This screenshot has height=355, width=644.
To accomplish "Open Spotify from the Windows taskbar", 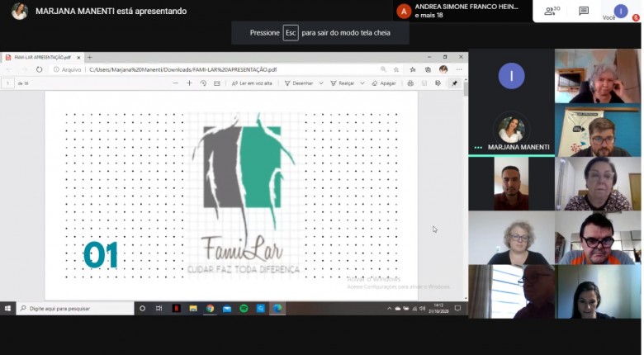I will pyautogui.click(x=244, y=308).
